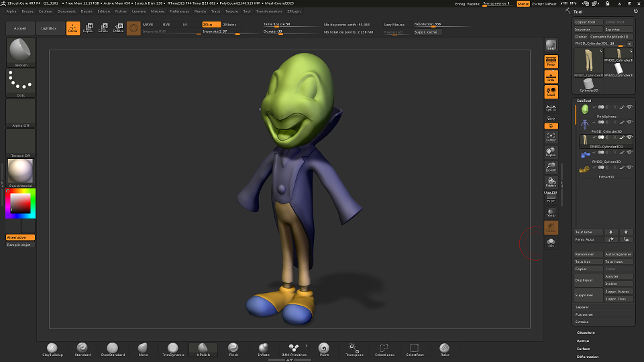
Task: Open the Préférences menu
Action: point(179,11)
